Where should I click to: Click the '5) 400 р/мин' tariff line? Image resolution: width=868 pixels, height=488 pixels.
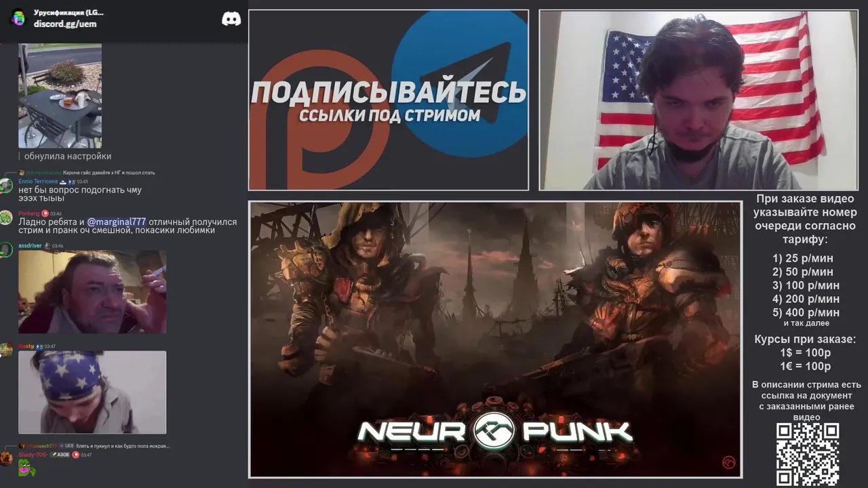click(806, 312)
